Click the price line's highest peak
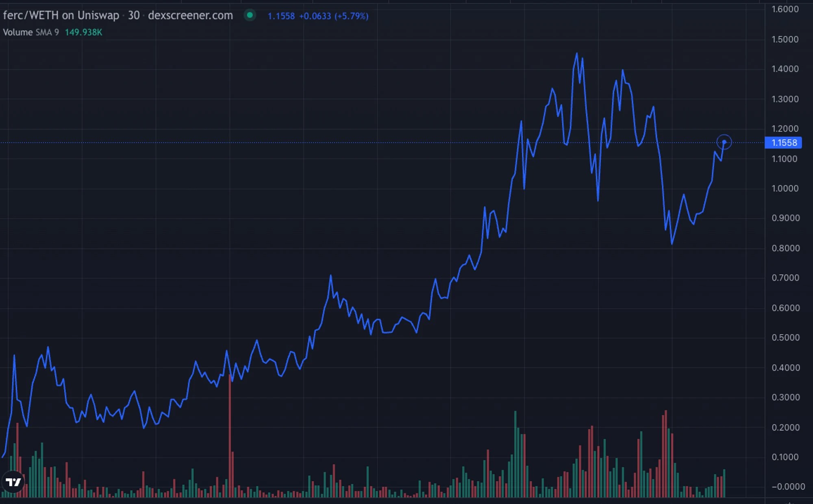This screenshot has height=504, width=813. [576, 53]
